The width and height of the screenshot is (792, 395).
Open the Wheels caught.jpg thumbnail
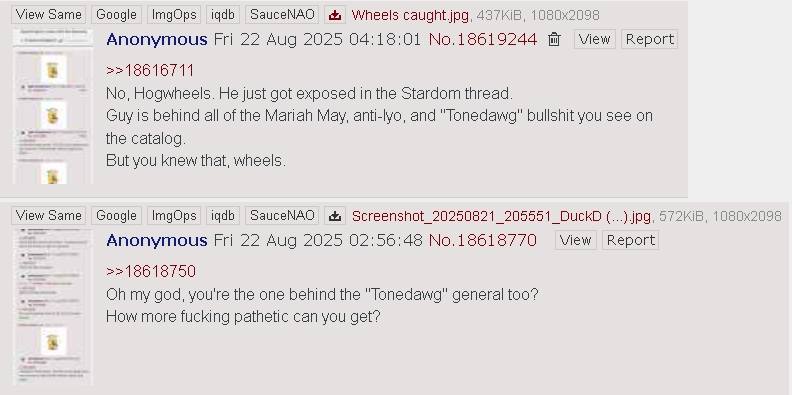[x=53, y=106]
